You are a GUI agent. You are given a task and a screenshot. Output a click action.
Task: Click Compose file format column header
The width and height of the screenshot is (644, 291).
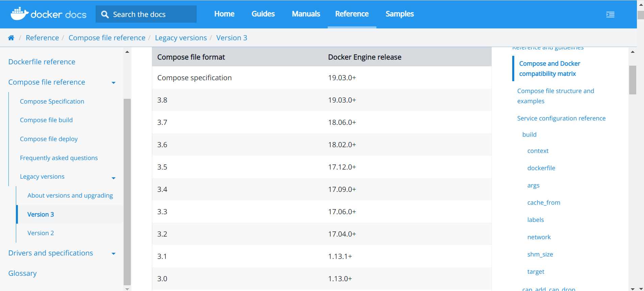[191, 57]
